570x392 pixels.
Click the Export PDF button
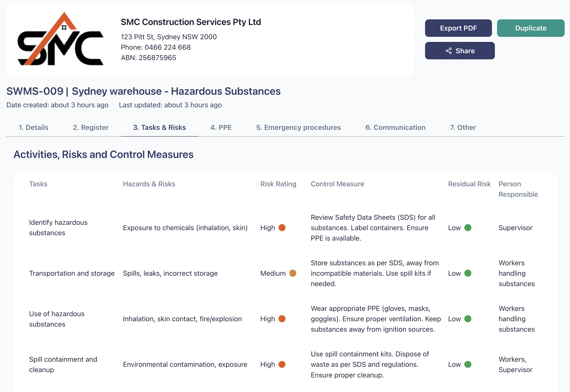pyautogui.click(x=458, y=28)
